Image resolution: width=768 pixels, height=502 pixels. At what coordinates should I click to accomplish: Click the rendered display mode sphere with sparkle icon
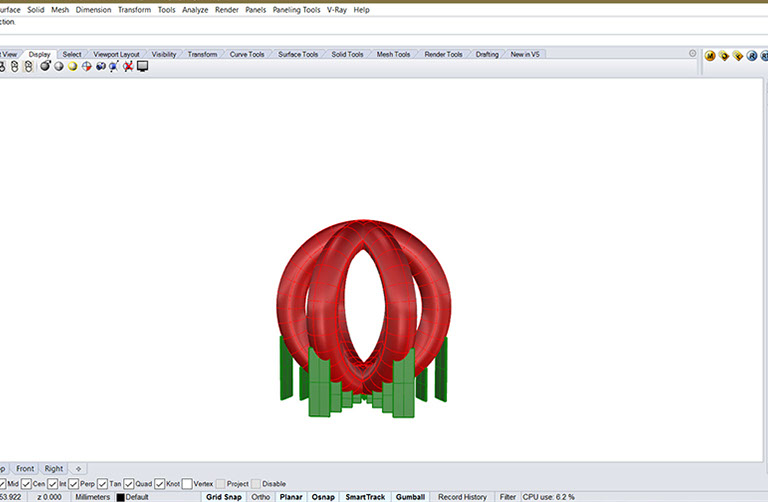click(x=45, y=66)
